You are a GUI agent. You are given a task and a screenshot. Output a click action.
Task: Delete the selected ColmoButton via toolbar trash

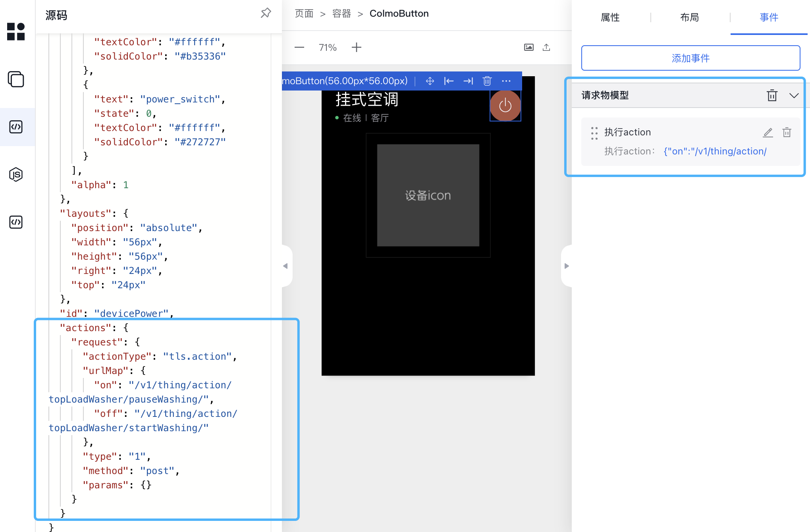tap(487, 81)
